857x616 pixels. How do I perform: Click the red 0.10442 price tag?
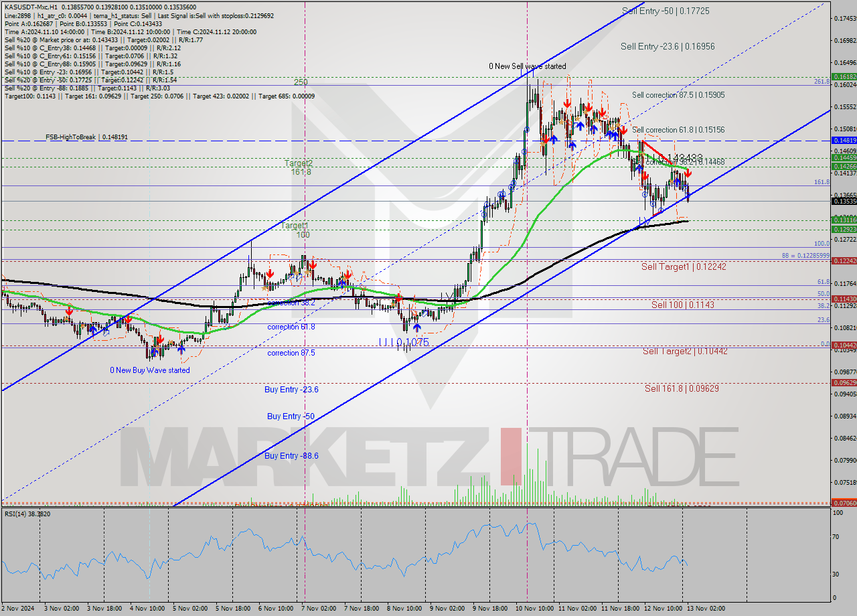[x=844, y=345]
